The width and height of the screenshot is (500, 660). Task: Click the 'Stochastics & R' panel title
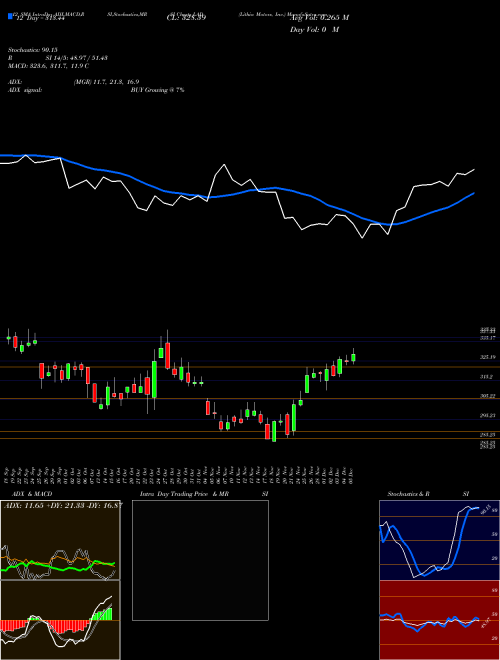[x=409, y=494]
